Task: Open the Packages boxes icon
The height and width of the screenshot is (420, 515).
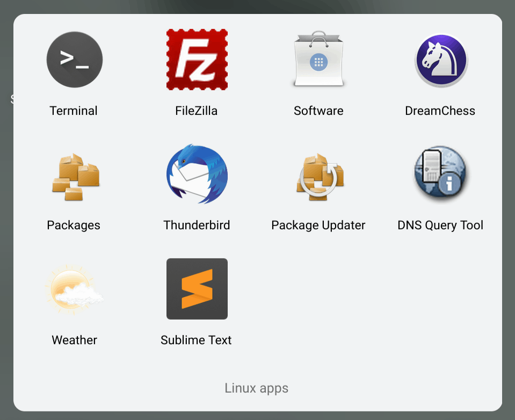Action: click(x=76, y=177)
